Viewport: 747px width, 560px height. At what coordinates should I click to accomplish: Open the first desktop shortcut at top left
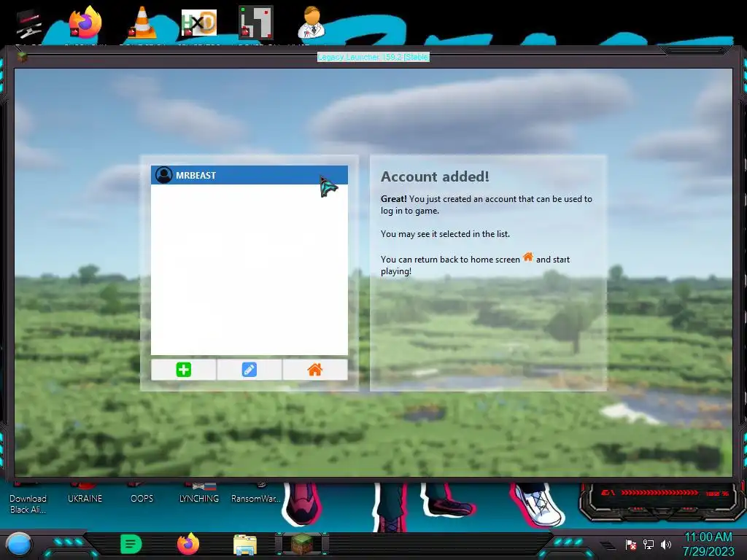click(x=28, y=24)
